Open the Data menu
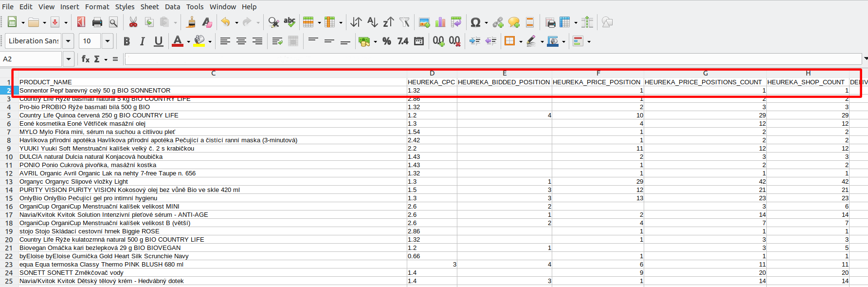Screen dimensions: 868x287 click(x=173, y=7)
